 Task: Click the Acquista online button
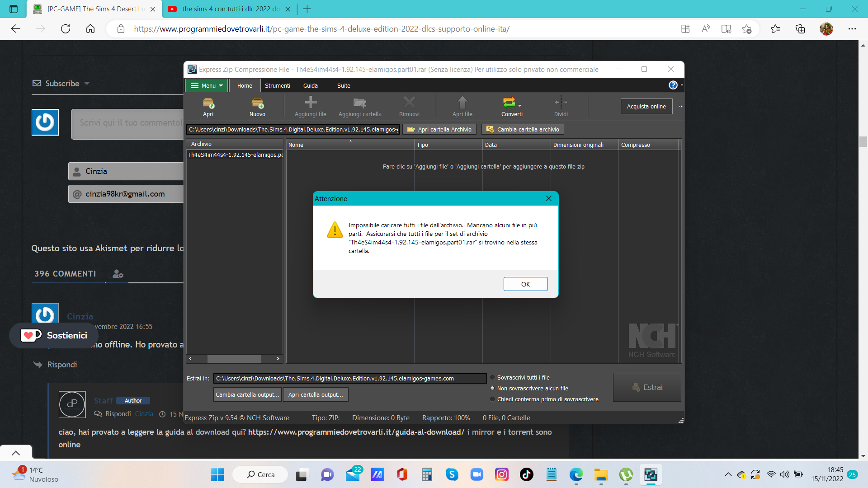[x=646, y=106]
